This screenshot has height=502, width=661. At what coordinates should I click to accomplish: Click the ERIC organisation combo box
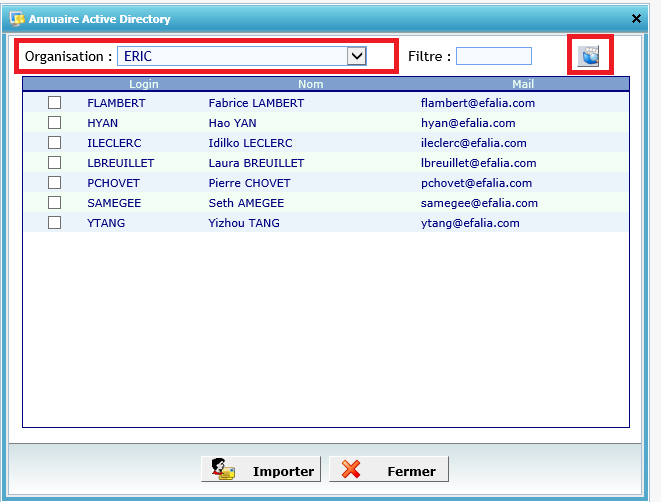[232, 56]
